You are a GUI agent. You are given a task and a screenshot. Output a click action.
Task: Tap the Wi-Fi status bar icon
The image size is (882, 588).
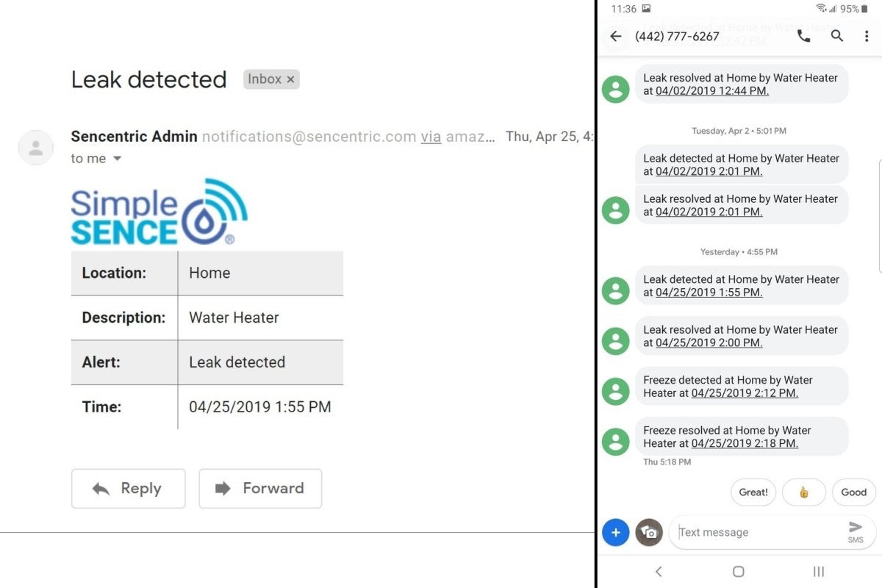(x=821, y=9)
